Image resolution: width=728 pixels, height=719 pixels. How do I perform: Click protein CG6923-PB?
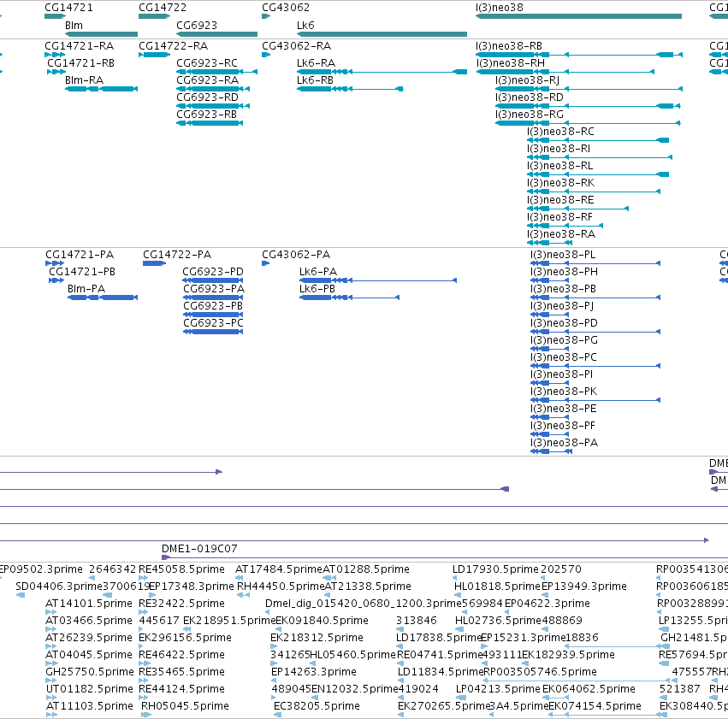[213, 315]
